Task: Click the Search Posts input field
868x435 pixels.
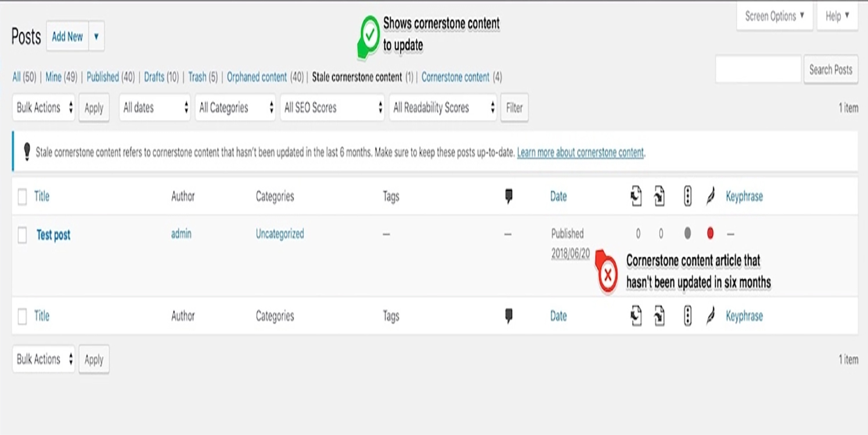Action: (758, 70)
